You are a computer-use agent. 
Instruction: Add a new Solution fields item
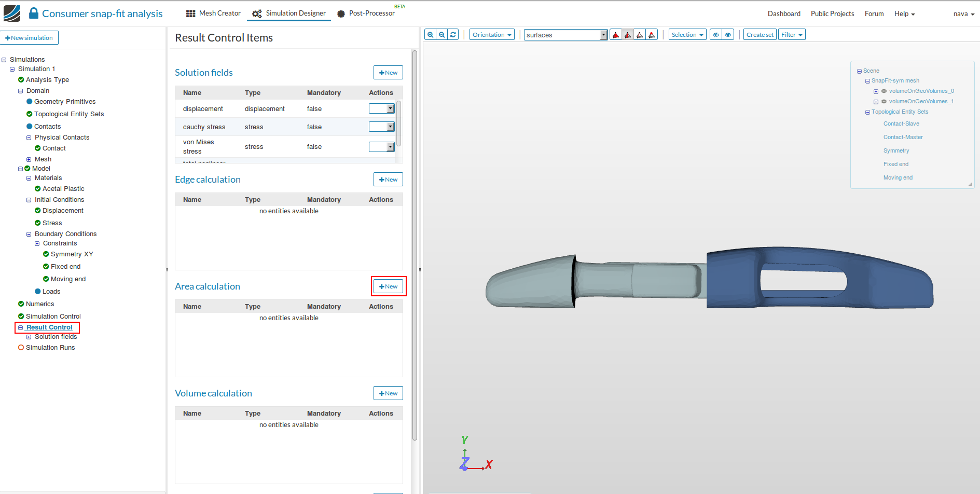point(388,73)
